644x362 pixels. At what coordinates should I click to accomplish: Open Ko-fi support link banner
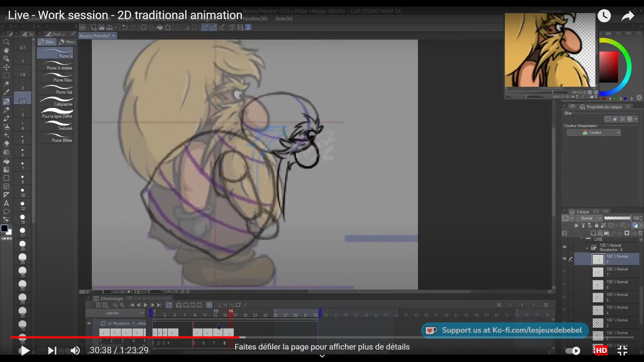click(x=505, y=330)
